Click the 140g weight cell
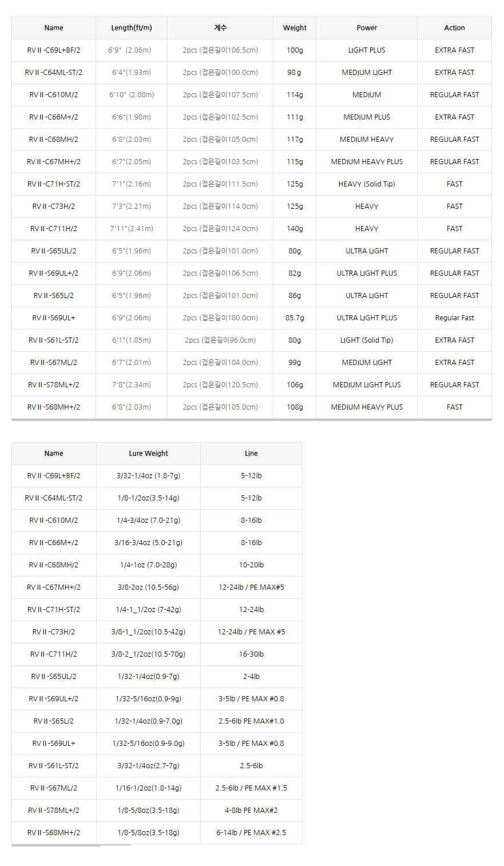Screen dimensions: 504x866 (295, 229)
